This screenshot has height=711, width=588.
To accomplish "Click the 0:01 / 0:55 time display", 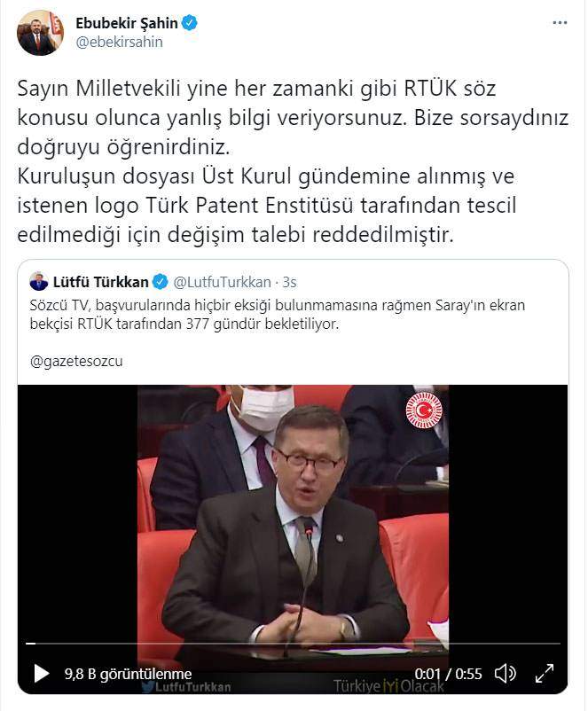I will (x=448, y=674).
